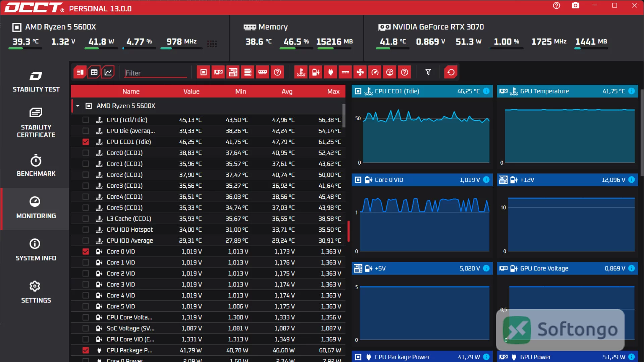The height and width of the screenshot is (362, 644).
Task: Toggle storage sensor filter icon
Action: coord(248,72)
